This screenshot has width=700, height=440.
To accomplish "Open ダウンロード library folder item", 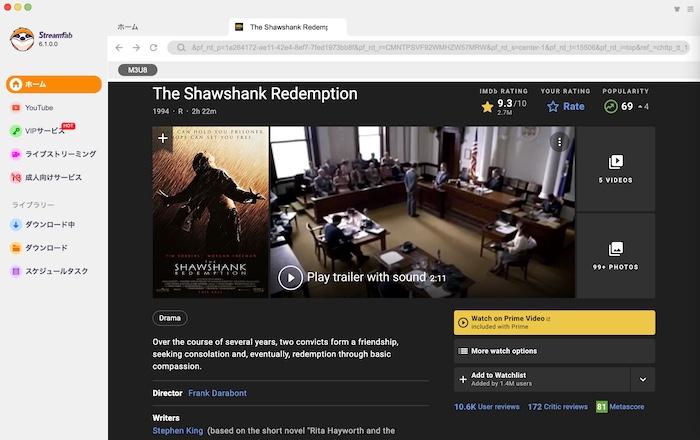I will (39, 248).
